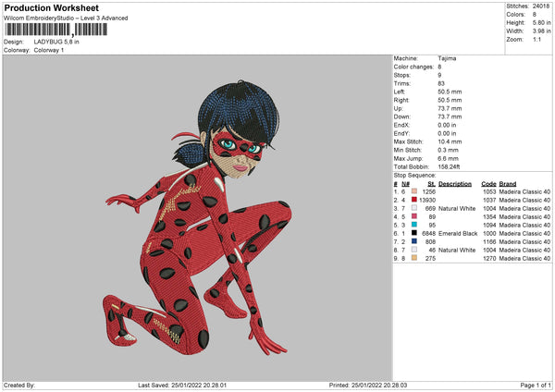555x392 pixels.
Task: Click the Stitches value 24018
Action: point(541,6)
